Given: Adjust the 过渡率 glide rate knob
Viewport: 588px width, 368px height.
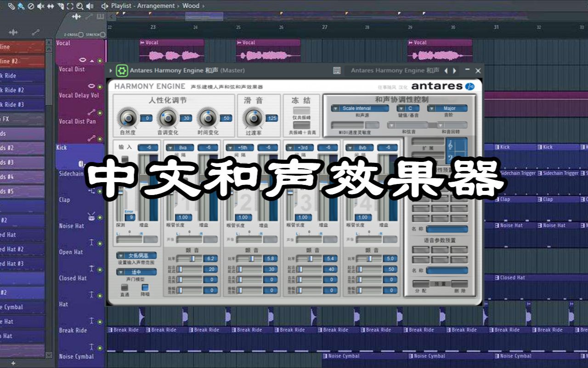Looking at the screenshot, I should point(254,119).
